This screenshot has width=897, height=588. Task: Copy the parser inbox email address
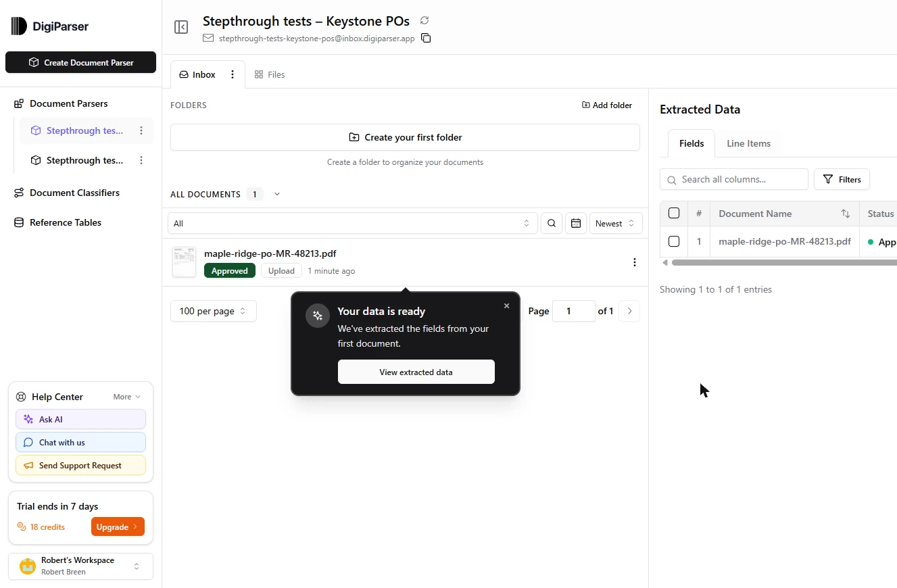(x=426, y=38)
